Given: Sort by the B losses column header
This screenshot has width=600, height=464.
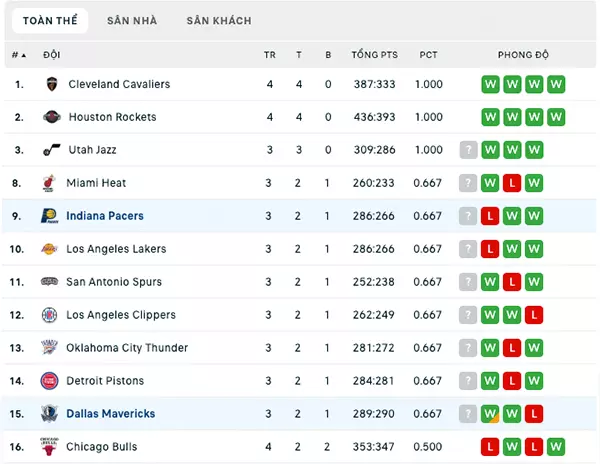Looking at the screenshot, I should pyautogui.click(x=328, y=55).
